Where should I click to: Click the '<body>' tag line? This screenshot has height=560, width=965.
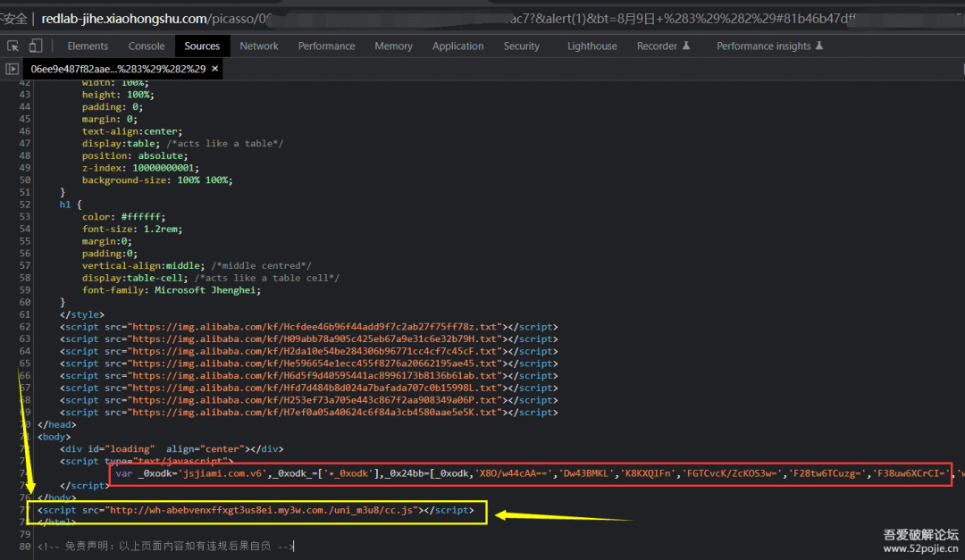55,437
